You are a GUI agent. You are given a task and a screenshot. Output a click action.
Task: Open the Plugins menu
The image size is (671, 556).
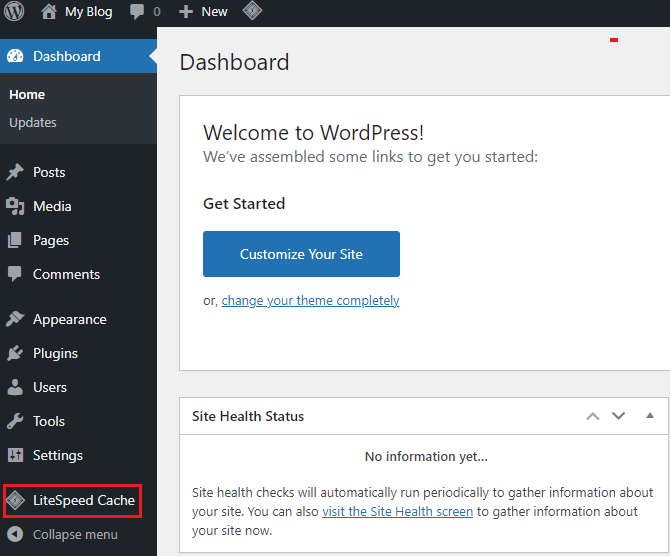[55, 354]
